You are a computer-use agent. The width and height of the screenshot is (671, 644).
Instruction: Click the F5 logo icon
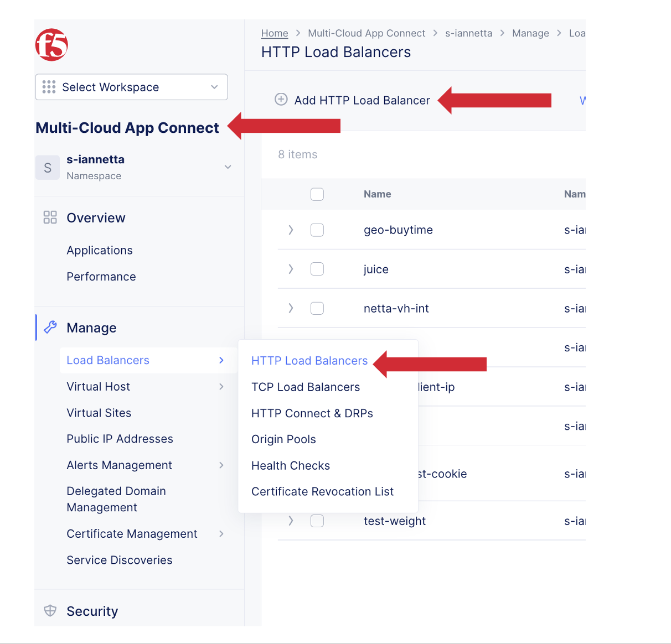point(51,45)
